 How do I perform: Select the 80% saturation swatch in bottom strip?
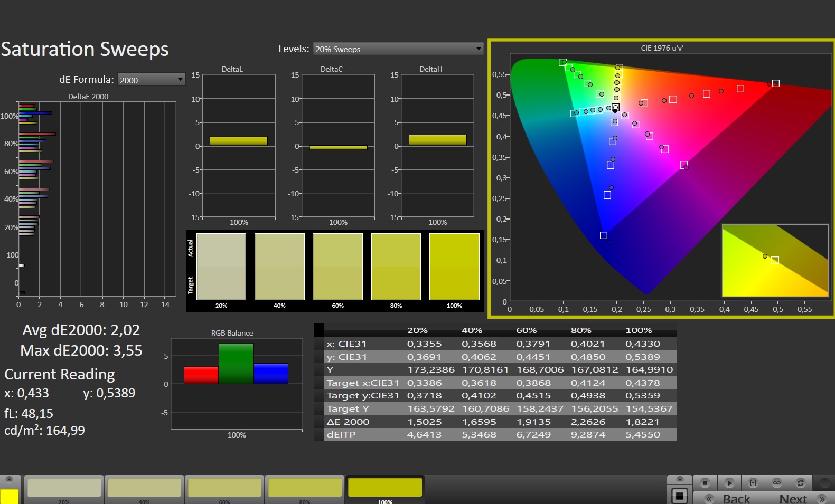[x=305, y=488]
